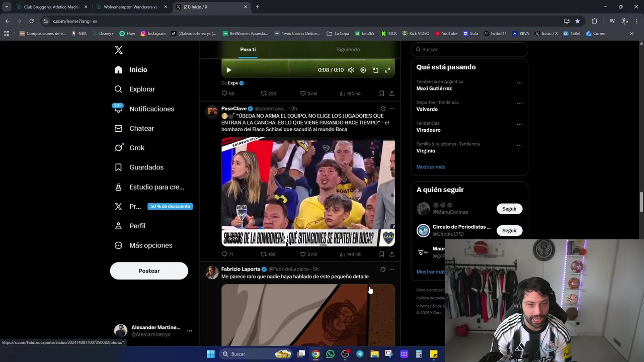Image resolution: width=644 pixels, height=362 pixels.
Task: Enter fullscreen on video
Action: pos(387,70)
